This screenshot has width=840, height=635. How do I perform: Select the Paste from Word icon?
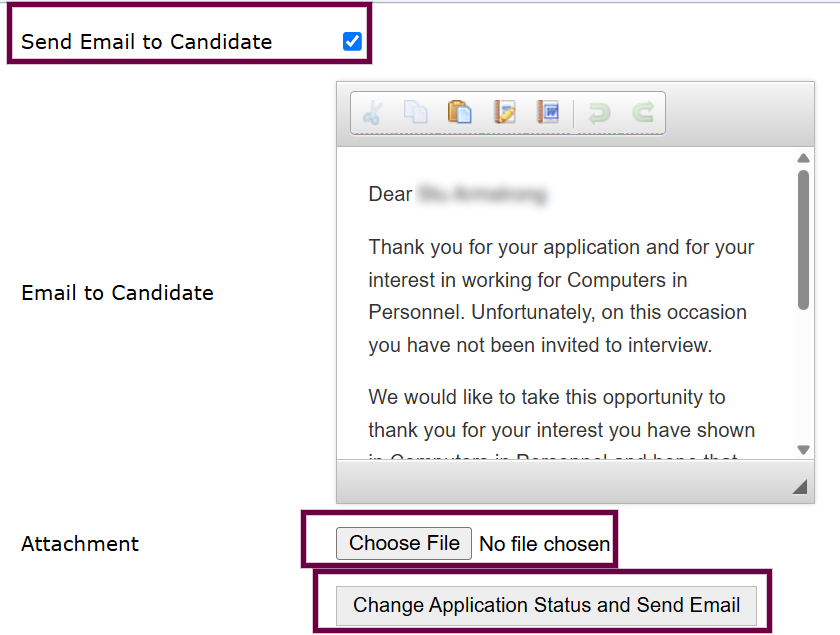pos(548,113)
